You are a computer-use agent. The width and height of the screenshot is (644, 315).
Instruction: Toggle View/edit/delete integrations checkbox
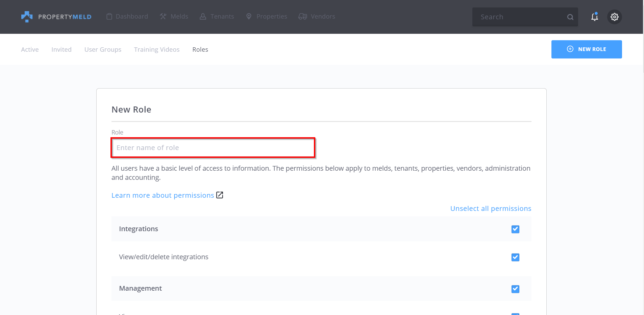tap(515, 257)
